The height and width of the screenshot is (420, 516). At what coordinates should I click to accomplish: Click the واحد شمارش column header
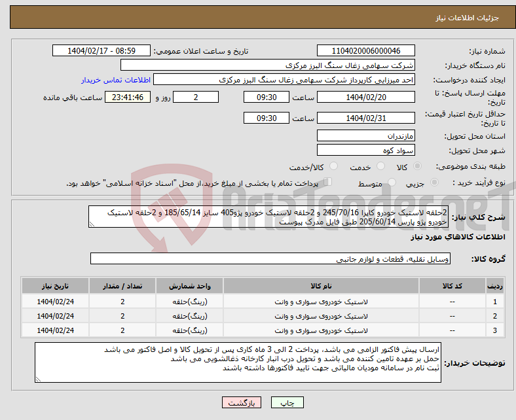click(x=189, y=286)
